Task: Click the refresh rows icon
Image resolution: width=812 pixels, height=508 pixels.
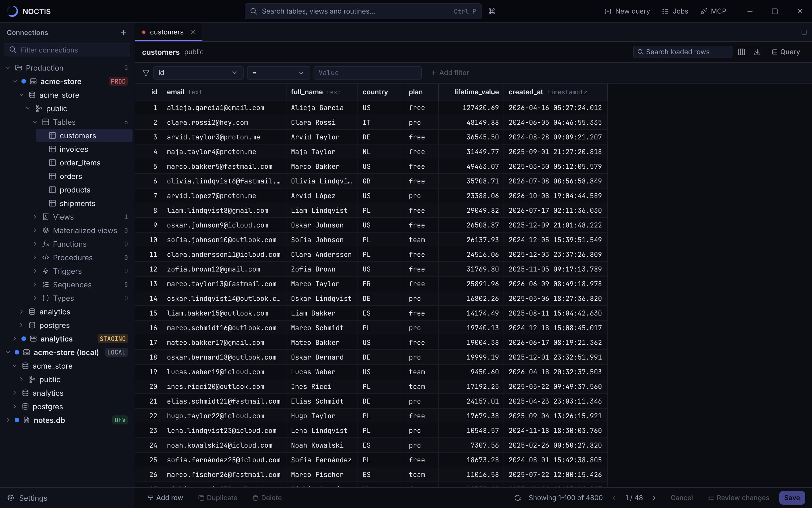Action: [518, 498]
